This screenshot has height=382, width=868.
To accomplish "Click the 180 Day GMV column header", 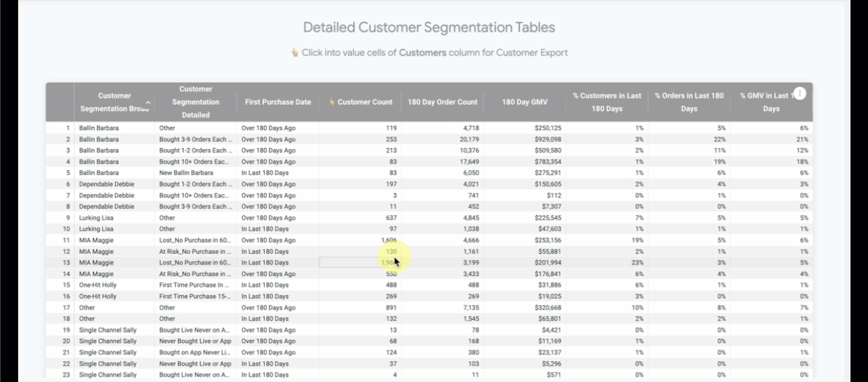I will (x=524, y=102).
